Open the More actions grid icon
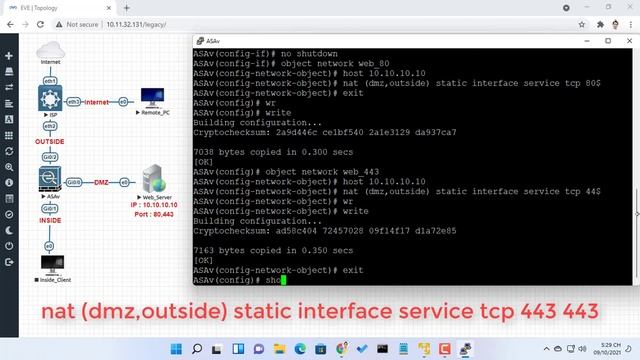640x360 pixels. pos(9,135)
